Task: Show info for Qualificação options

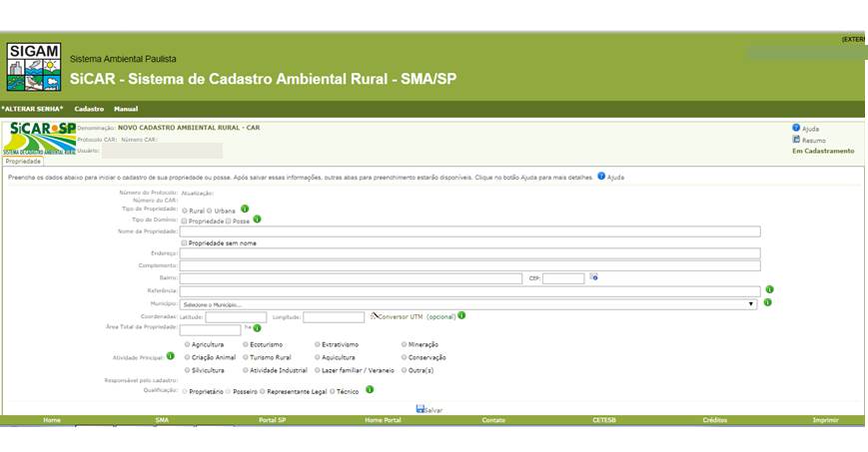Action: [x=370, y=389]
